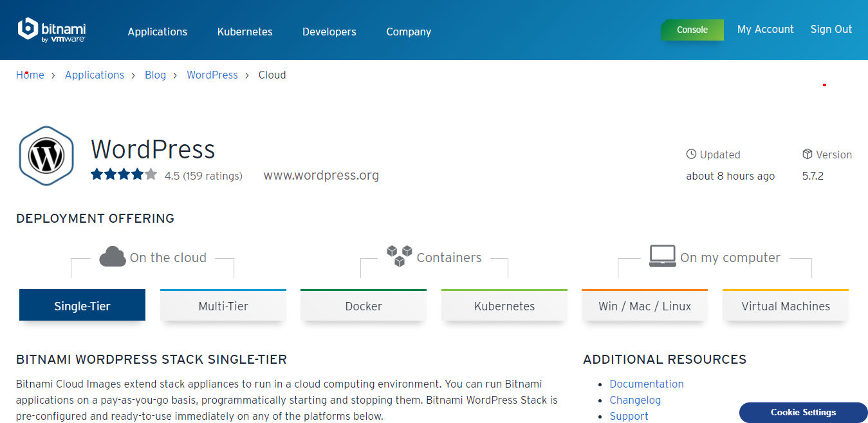Select the Multi-Tier deployment option
Viewport: 868px width, 423px height.
[223, 306]
